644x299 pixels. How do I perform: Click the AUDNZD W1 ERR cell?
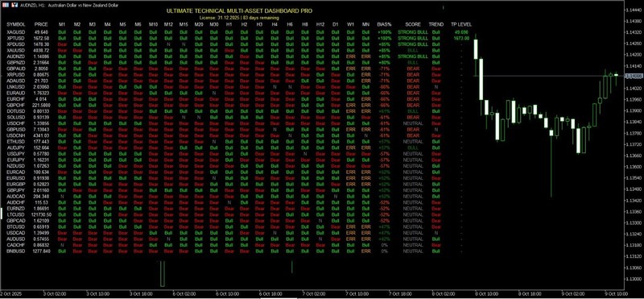351,56
